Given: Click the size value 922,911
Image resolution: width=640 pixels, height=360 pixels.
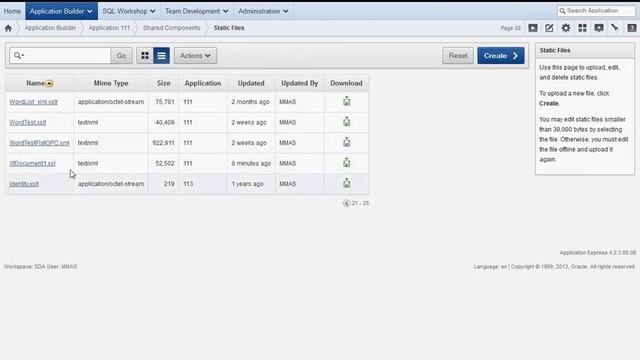Looking at the screenshot, I should point(163,143).
